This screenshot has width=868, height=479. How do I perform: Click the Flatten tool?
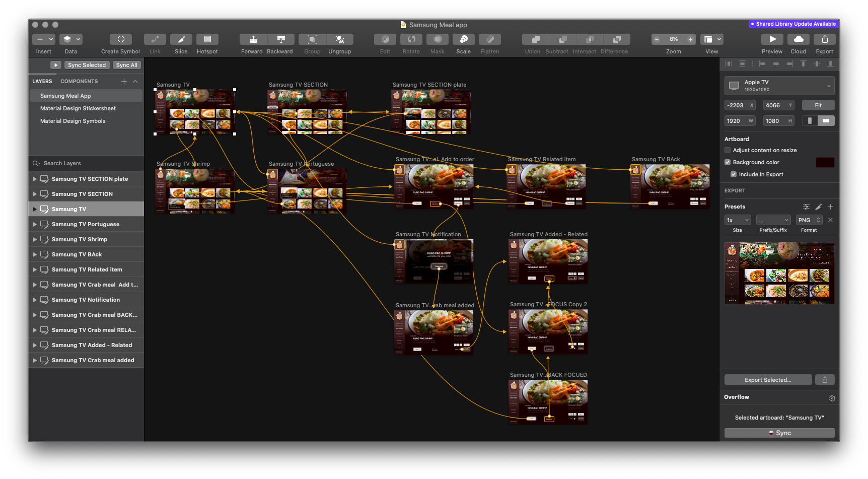tap(490, 39)
